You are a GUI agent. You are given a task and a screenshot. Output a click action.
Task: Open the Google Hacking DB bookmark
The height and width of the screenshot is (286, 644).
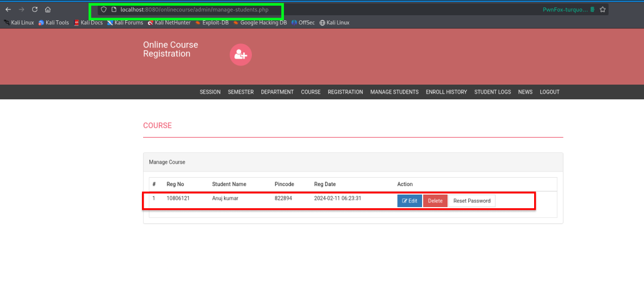pos(260,23)
